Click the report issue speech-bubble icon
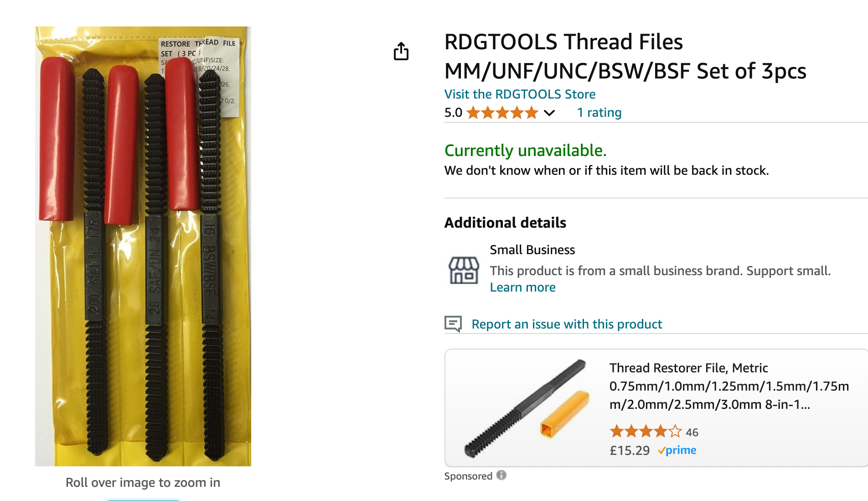 pyautogui.click(x=453, y=324)
